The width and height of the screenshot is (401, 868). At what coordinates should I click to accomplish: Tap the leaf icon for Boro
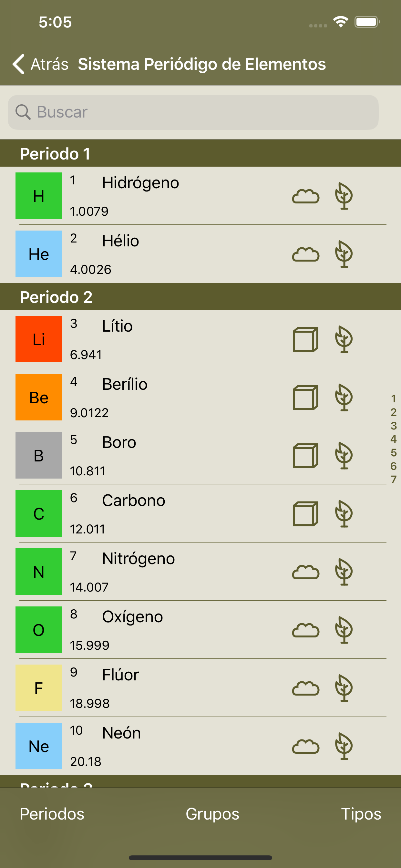[344, 456]
